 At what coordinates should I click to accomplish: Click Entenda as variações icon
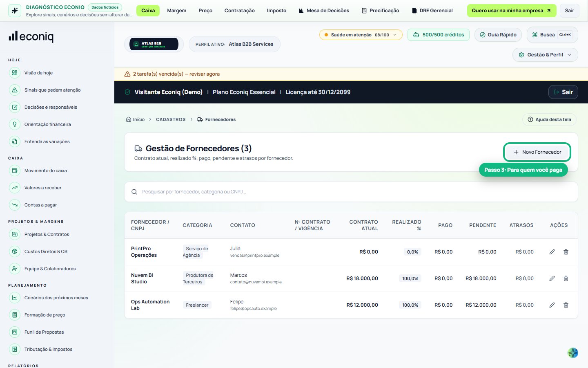[x=15, y=141]
